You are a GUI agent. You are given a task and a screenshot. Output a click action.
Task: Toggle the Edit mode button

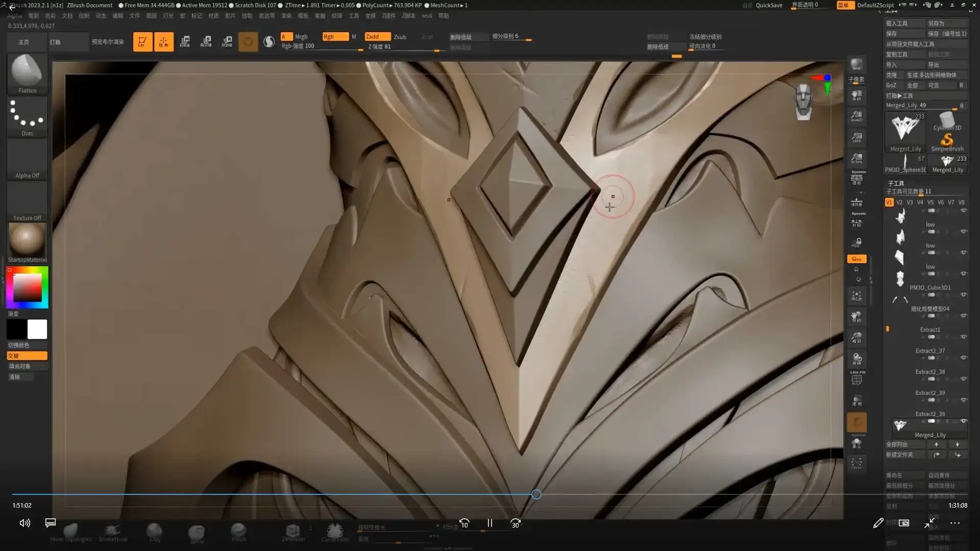(x=142, y=42)
